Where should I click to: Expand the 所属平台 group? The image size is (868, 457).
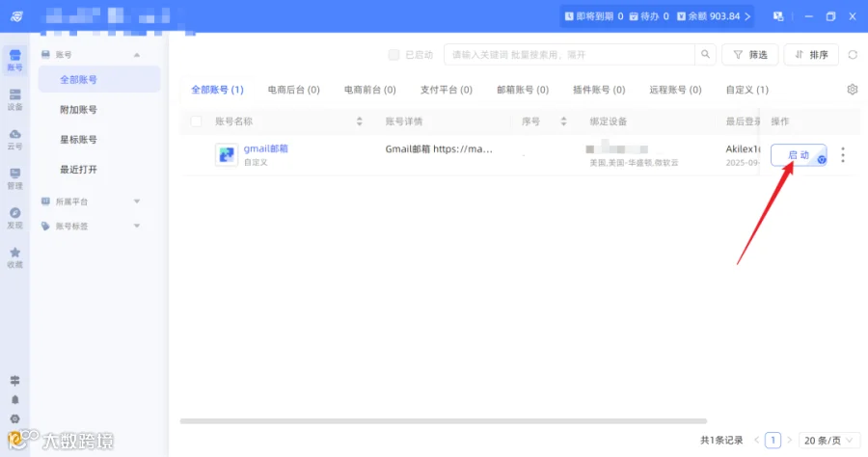coord(137,202)
